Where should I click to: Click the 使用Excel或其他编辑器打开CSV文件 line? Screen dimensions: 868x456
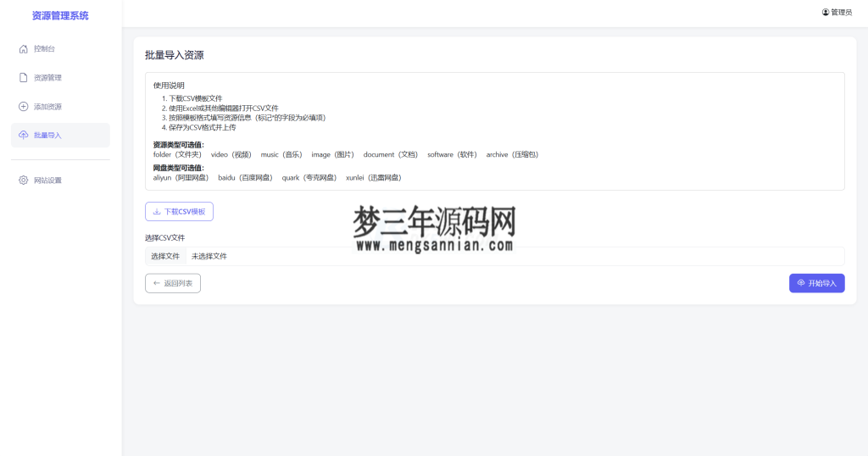(x=224, y=108)
